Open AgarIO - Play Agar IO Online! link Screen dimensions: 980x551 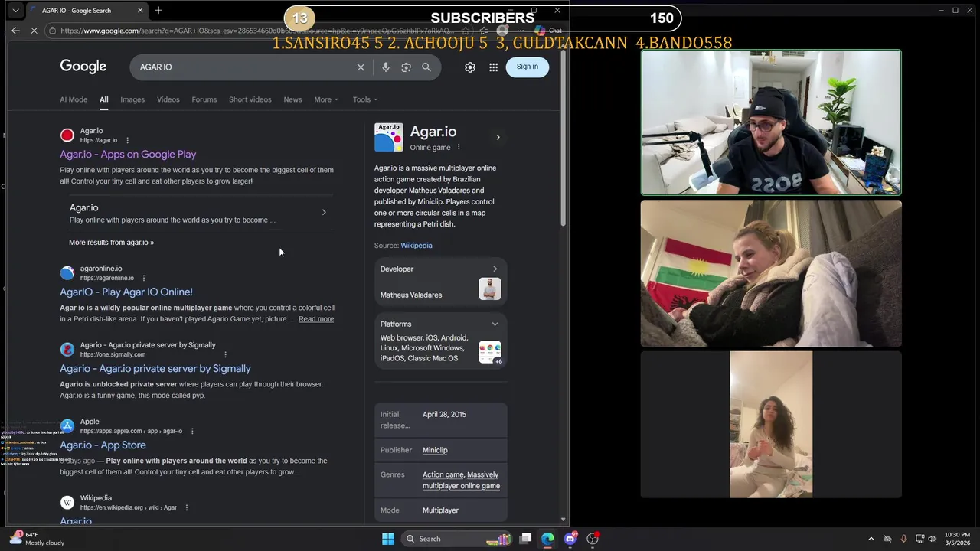pyautogui.click(x=126, y=292)
